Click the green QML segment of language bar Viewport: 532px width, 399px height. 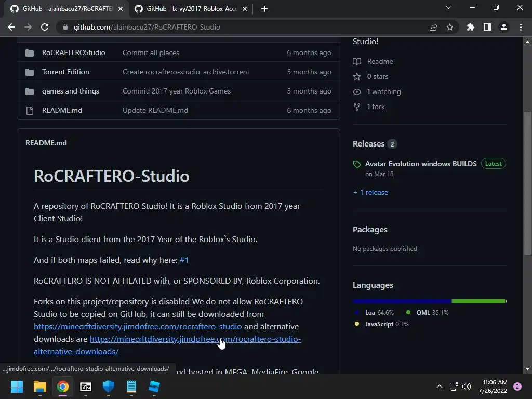tap(478, 301)
